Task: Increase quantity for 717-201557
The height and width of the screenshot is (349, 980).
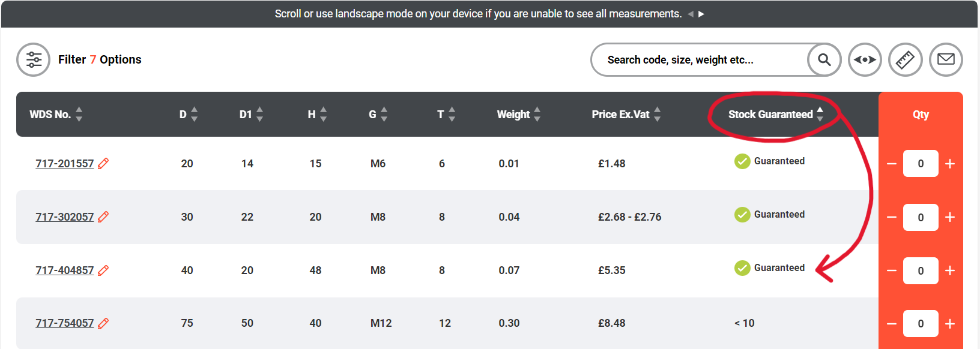Action: (950, 164)
